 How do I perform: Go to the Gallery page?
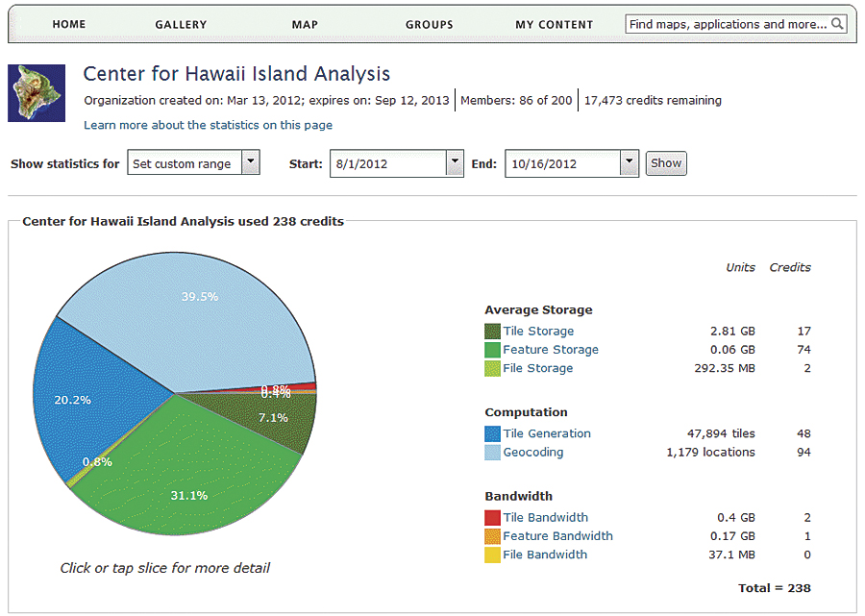pos(181,25)
